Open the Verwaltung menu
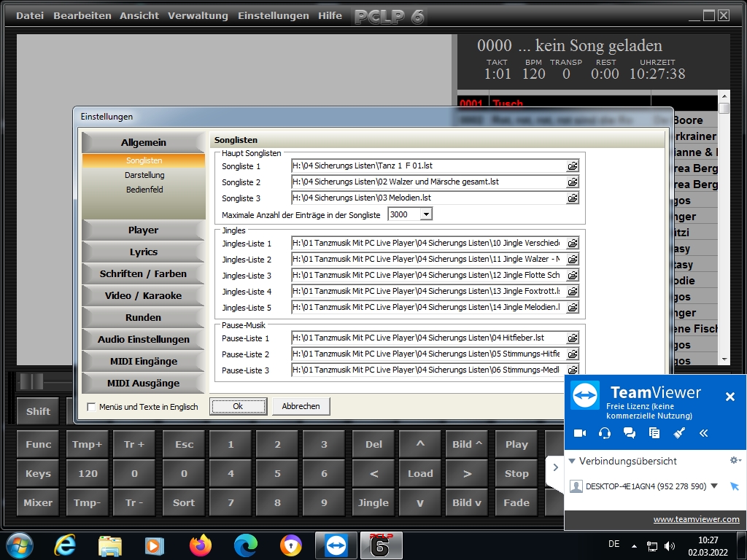The width and height of the screenshot is (747, 560). (198, 15)
